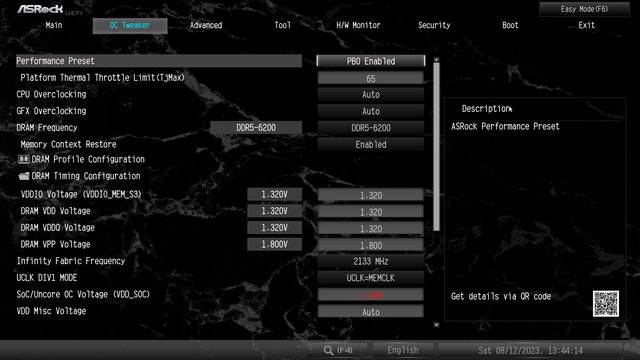Switch to the Advanced tab
This screenshot has width=640, height=360.
(x=206, y=25)
